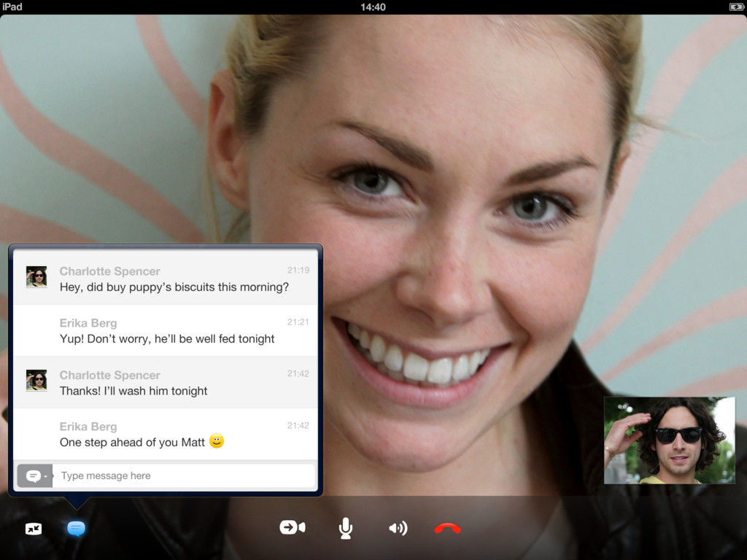Click the smiley emoticon in the last message
The height and width of the screenshot is (560, 747).
(x=217, y=441)
